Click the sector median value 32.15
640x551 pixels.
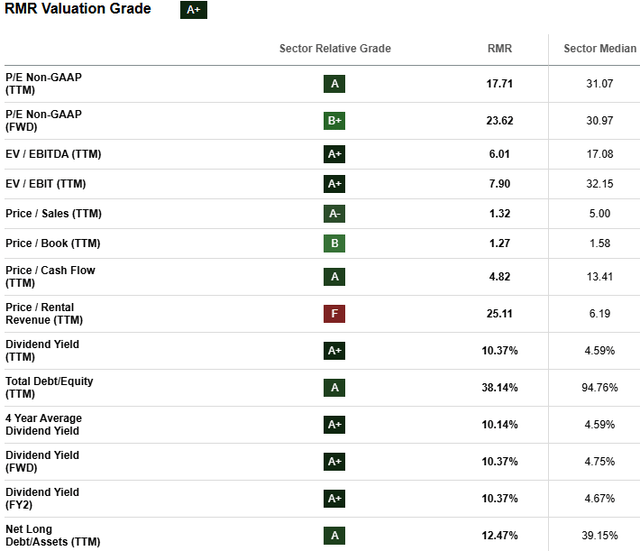tap(600, 184)
